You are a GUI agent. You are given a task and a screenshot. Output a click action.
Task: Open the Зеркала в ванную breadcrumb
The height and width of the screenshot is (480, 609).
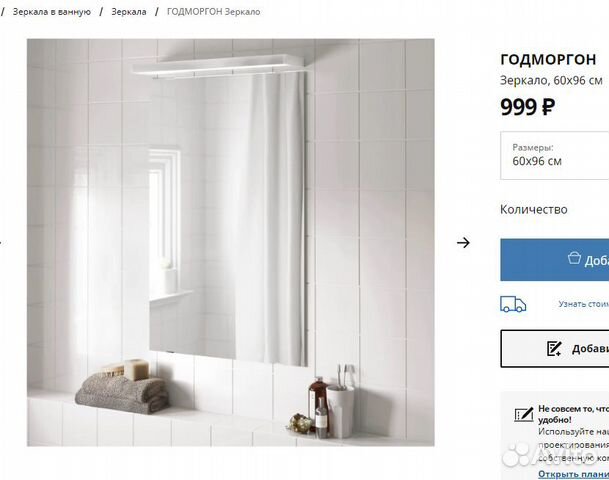(52, 12)
